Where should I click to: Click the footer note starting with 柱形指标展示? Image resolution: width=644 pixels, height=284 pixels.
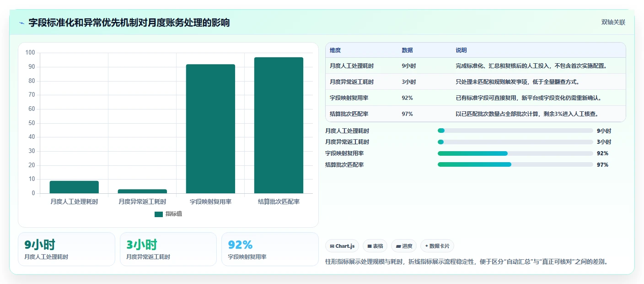coord(467,262)
